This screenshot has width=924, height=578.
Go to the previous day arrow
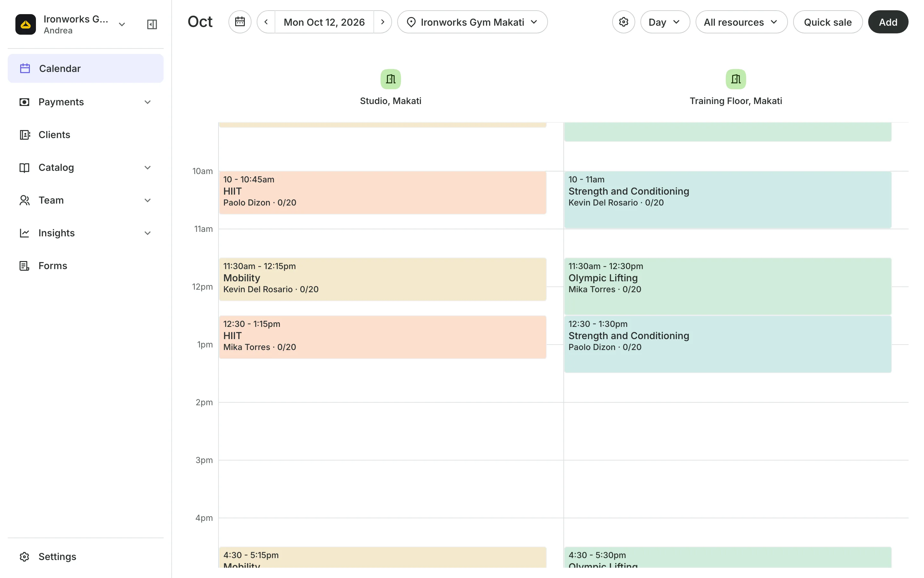266,22
